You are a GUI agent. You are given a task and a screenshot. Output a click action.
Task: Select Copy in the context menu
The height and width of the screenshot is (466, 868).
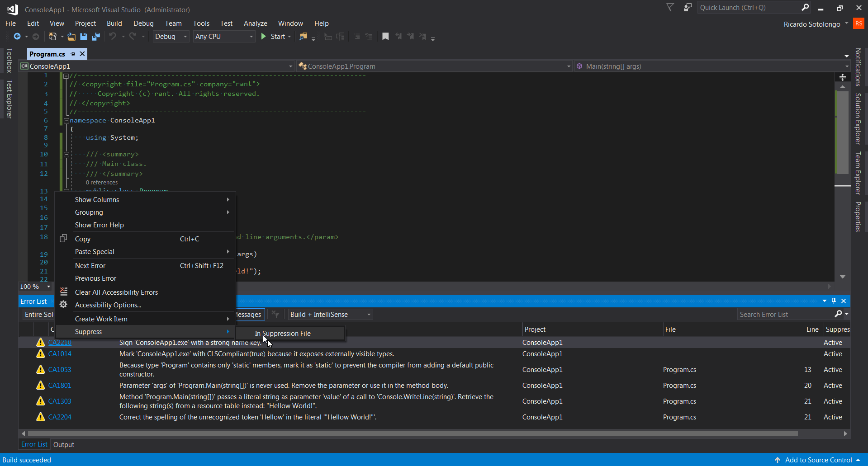click(x=145, y=239)
